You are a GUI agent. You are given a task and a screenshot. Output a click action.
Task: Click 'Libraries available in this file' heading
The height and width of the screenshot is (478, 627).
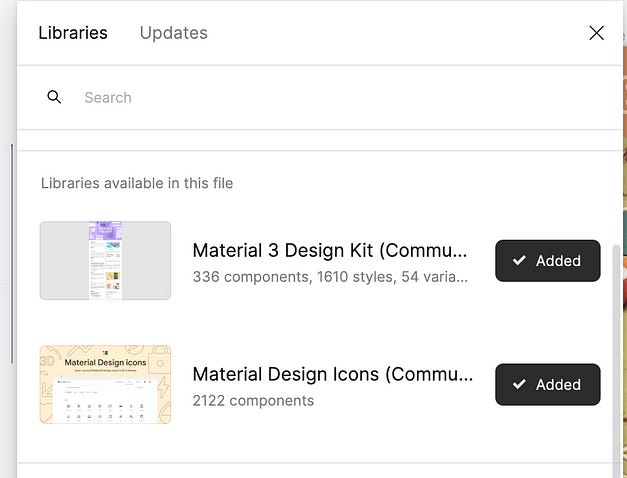tap(137, 183)
